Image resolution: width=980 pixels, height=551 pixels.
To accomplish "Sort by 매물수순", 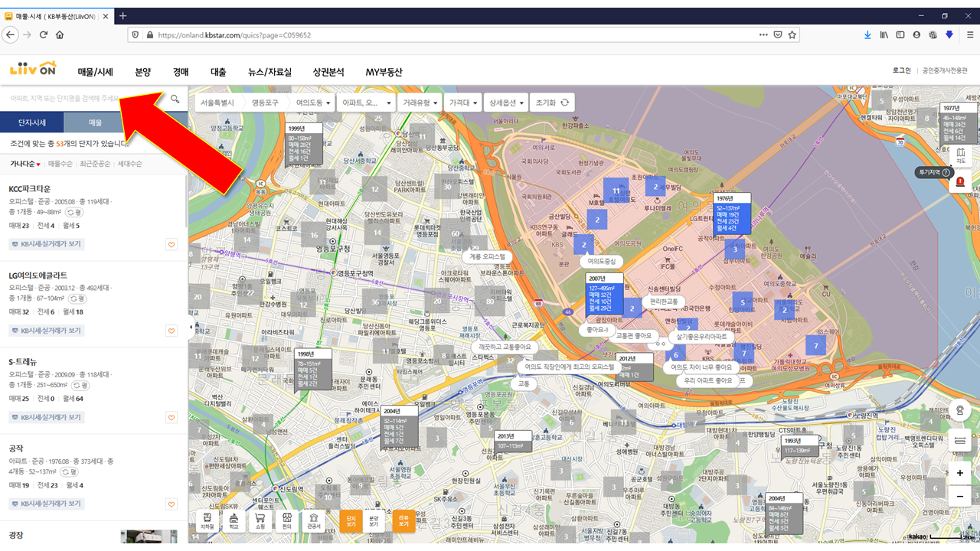I will [60, 164].
